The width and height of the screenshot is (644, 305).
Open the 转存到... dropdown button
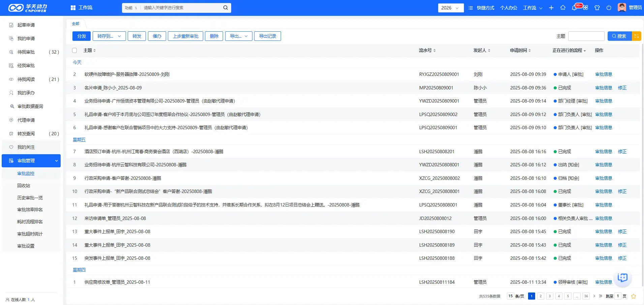coord(109,36)
